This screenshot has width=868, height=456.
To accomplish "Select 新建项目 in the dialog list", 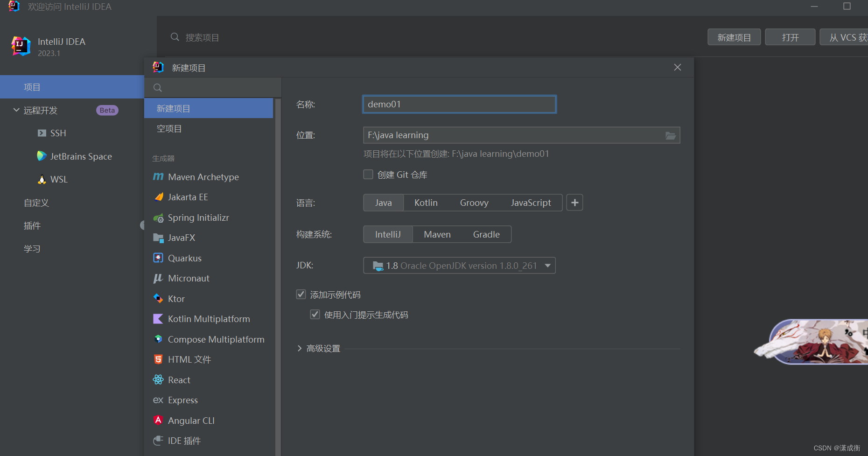I will pyautogui.click(x=209, y=108).
